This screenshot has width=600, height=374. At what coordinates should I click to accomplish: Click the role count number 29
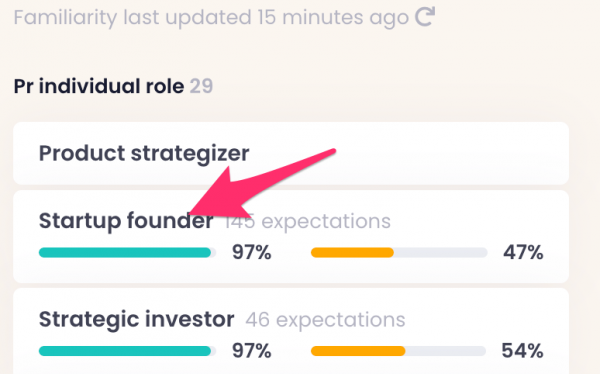tap(201, 86)
